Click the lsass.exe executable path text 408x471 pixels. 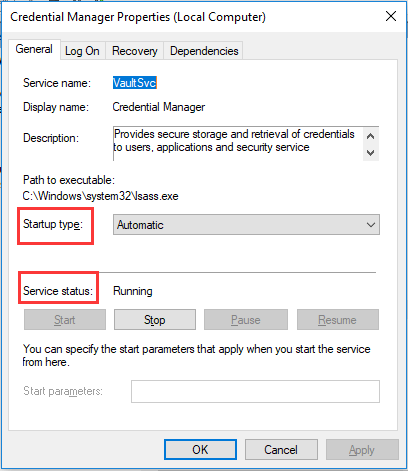pyautogui.click(x=100, y=196)
